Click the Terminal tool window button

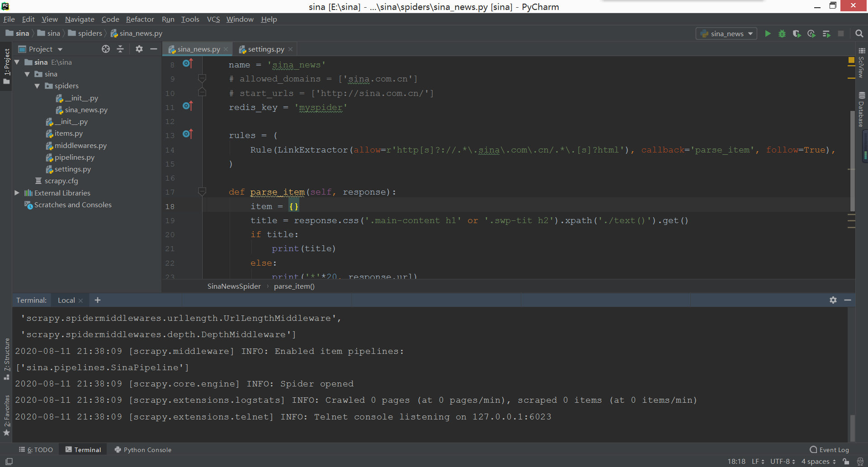click(x=83, y=450)
